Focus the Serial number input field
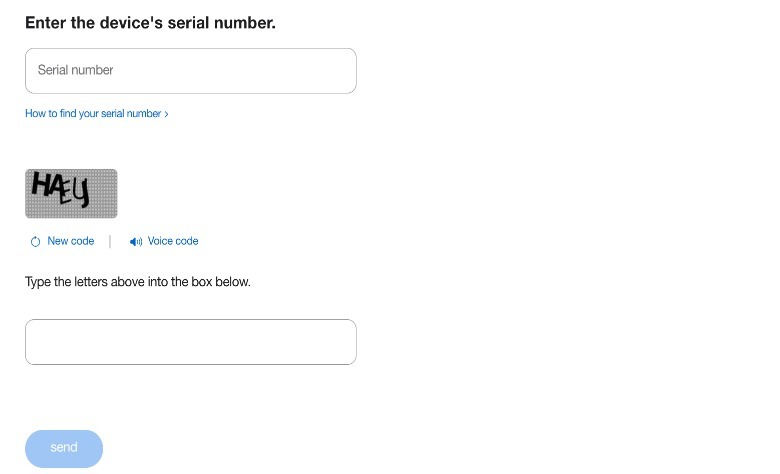780x474 pixels. pos(190,71)
